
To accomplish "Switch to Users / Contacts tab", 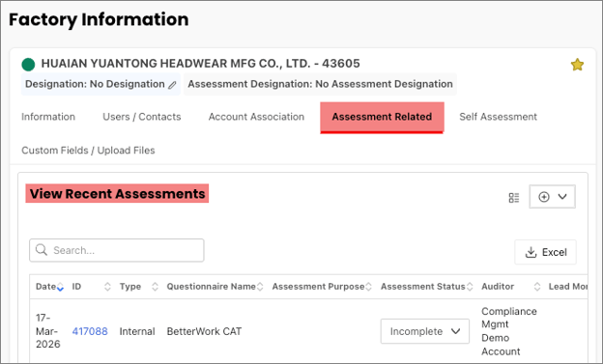I will [x=141, y=117].
